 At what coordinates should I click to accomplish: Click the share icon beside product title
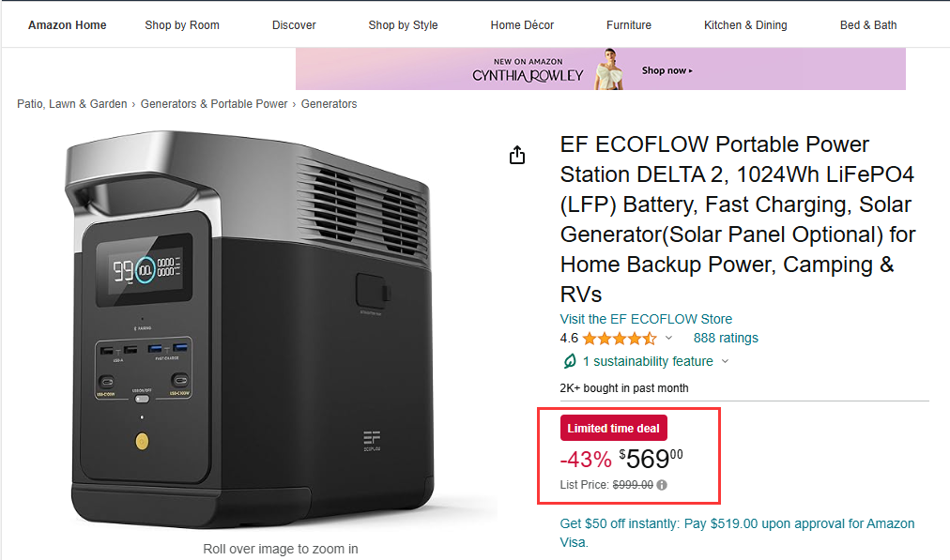pyautogui.click(x=516, y=154)
